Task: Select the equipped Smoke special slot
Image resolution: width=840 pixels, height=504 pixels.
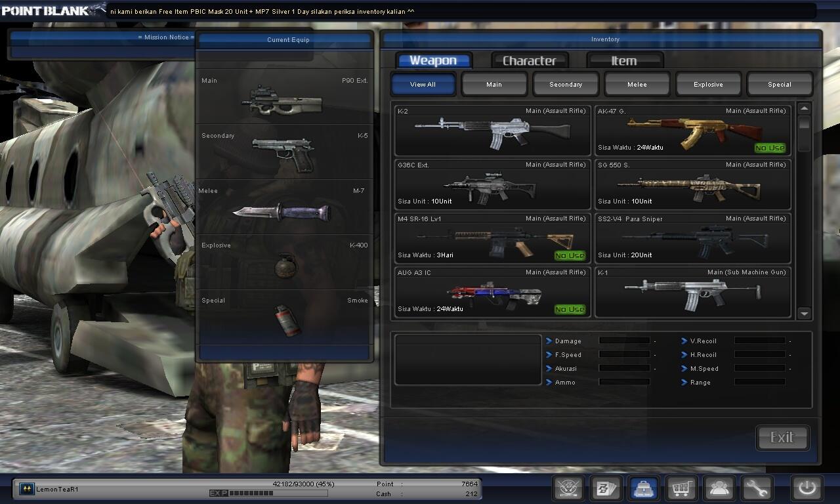Action: [285, 317]
